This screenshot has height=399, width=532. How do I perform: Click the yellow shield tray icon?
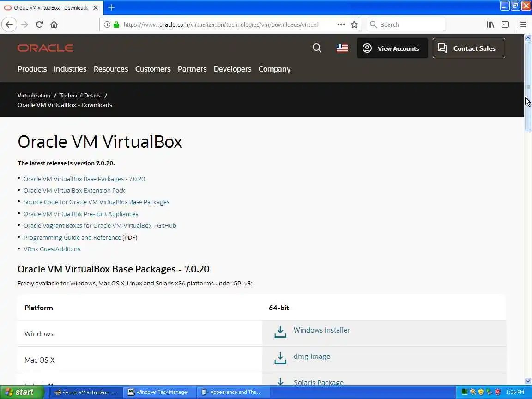tap(481, 392)
